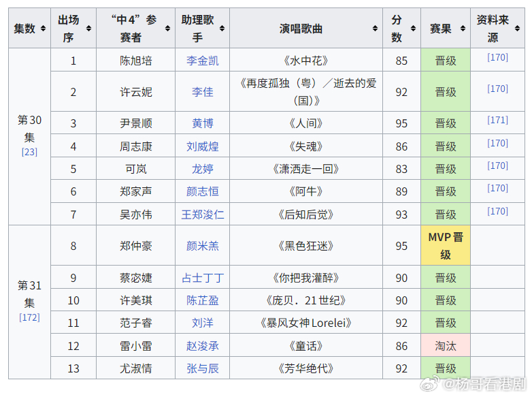Select song title 《人间》
The width and height of the screenshot is (532, 397).
click(x=306, y=123)
